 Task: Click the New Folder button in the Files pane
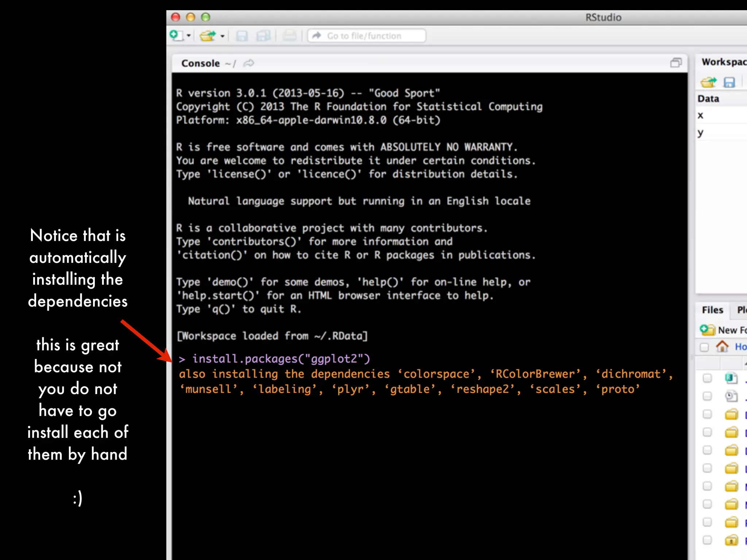point(724,330)
